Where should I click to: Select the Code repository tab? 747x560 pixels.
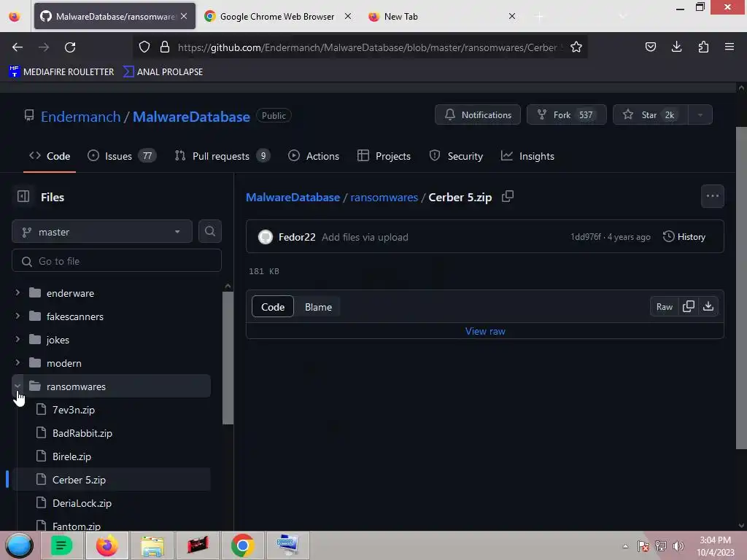tap(50, 156)
